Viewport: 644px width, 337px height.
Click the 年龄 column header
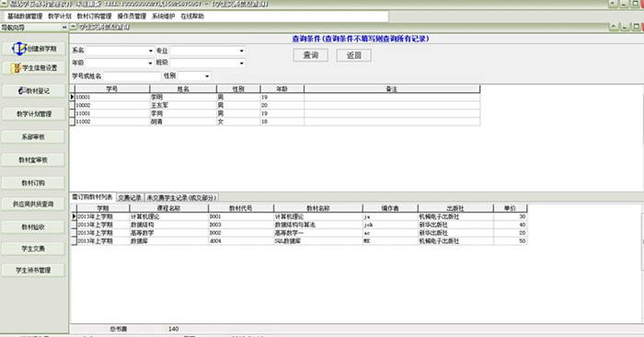[x=282, y=88]
